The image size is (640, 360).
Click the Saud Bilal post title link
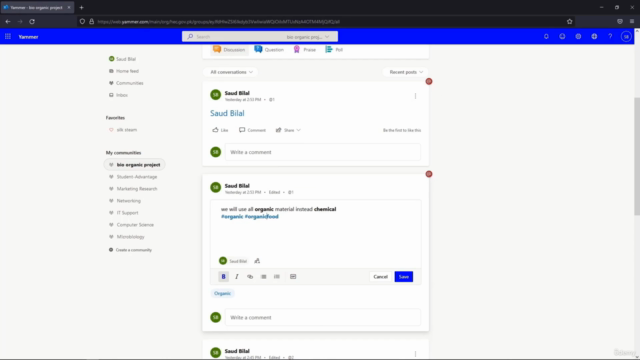227,113
